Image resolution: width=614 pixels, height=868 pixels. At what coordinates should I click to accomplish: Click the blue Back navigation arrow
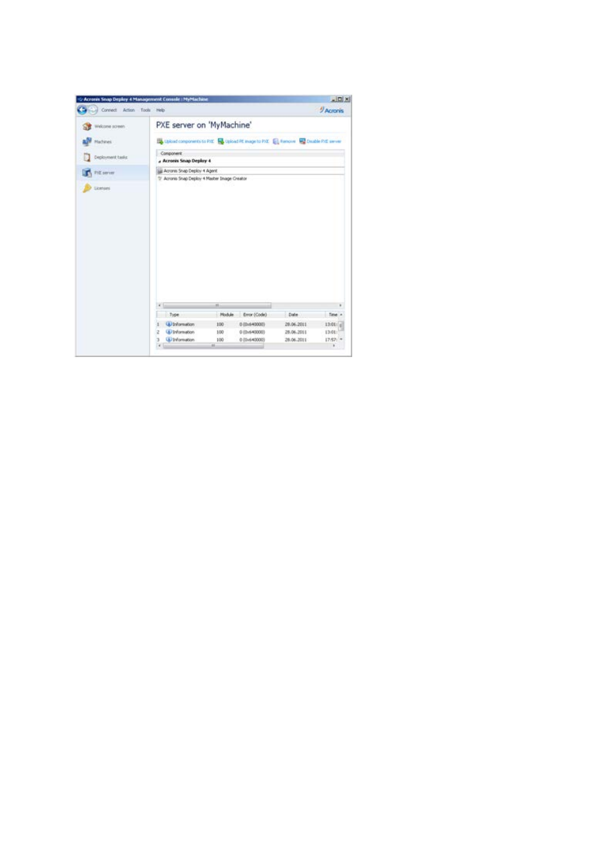coord(82,110)
